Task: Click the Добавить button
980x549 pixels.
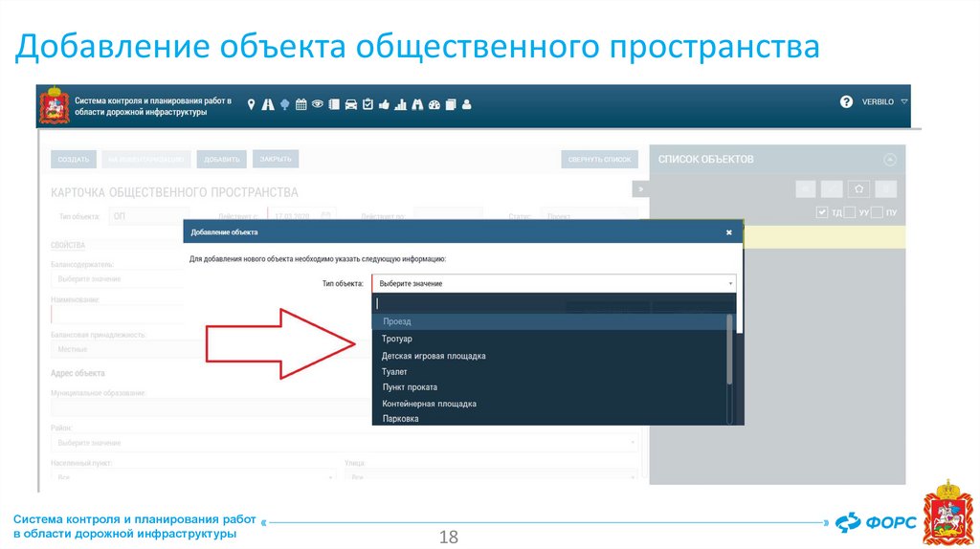Action: [x=222, y=160]
